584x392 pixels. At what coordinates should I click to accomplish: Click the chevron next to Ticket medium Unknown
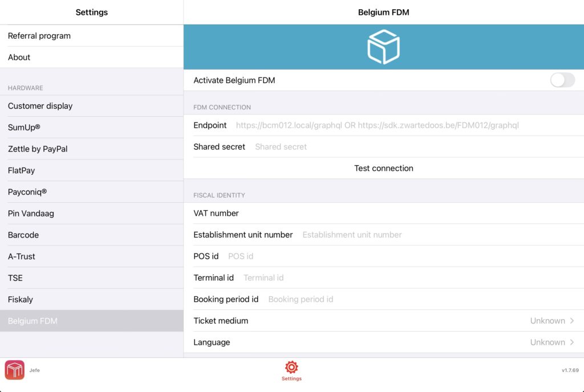tap(572, 321)
